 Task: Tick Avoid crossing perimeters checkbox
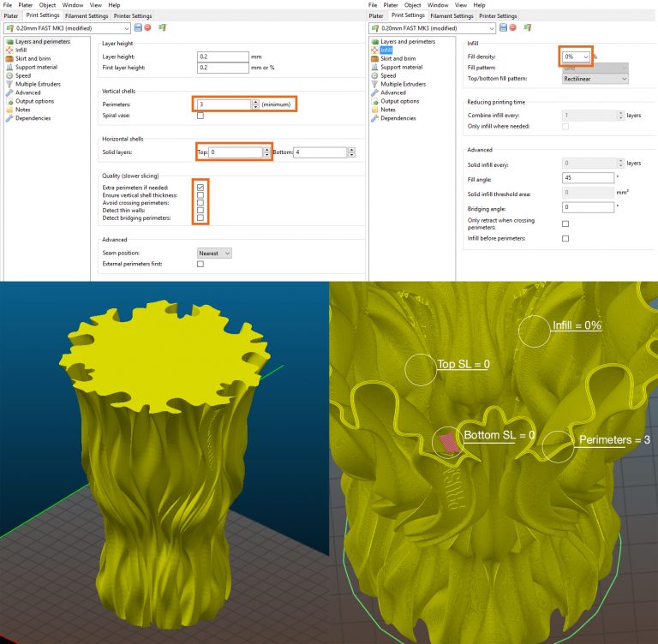200,203
